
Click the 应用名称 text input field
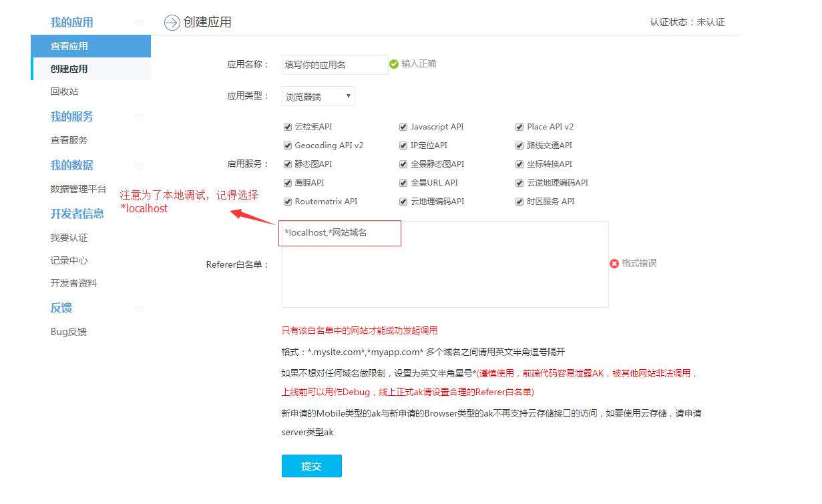(x=334, y=65)
